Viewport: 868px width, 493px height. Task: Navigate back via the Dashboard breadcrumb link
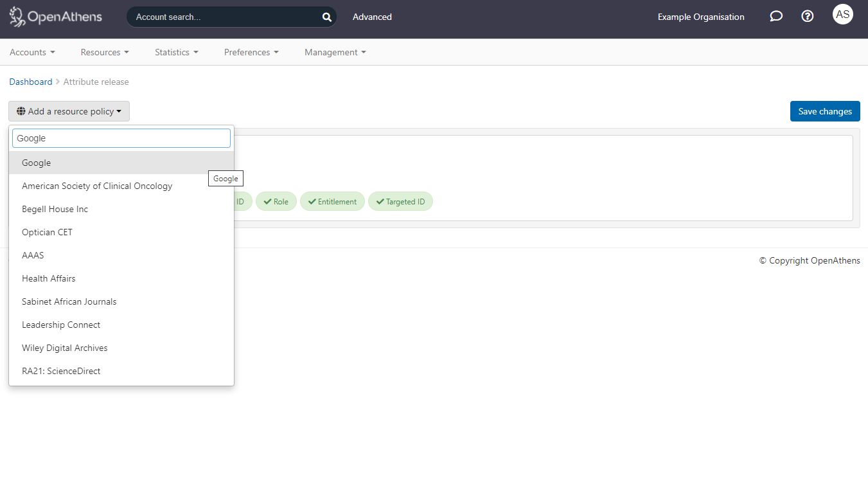[31, 82]
